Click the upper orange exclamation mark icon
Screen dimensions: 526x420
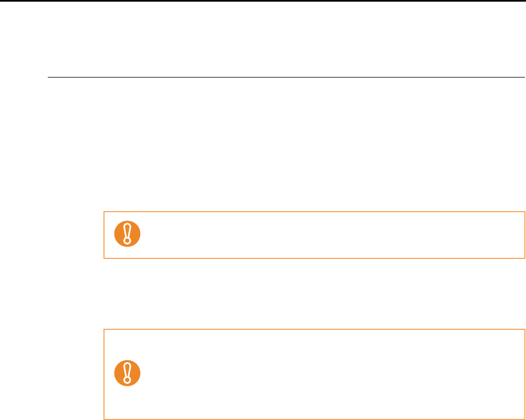[127, 235]
